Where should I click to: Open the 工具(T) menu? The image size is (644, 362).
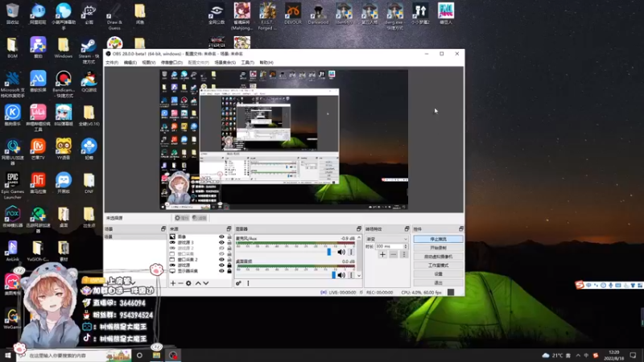[248, 63]
